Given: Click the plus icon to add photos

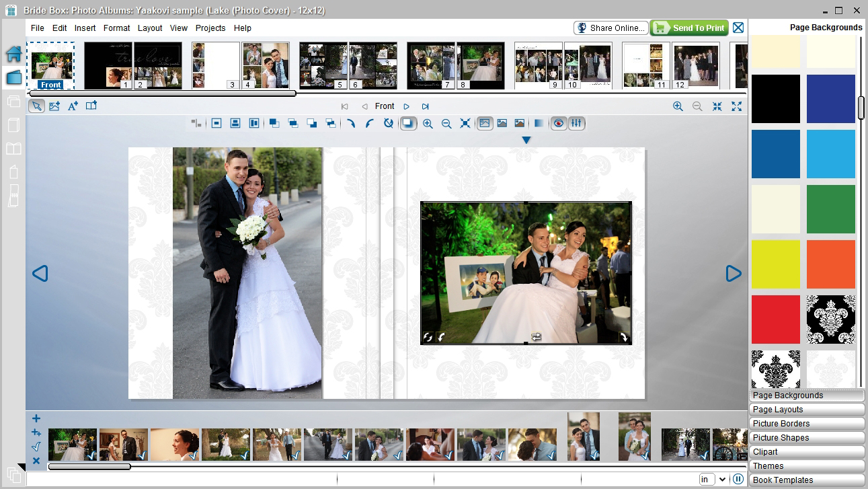Looking at the screenshot, I should (x=36, y=418).
